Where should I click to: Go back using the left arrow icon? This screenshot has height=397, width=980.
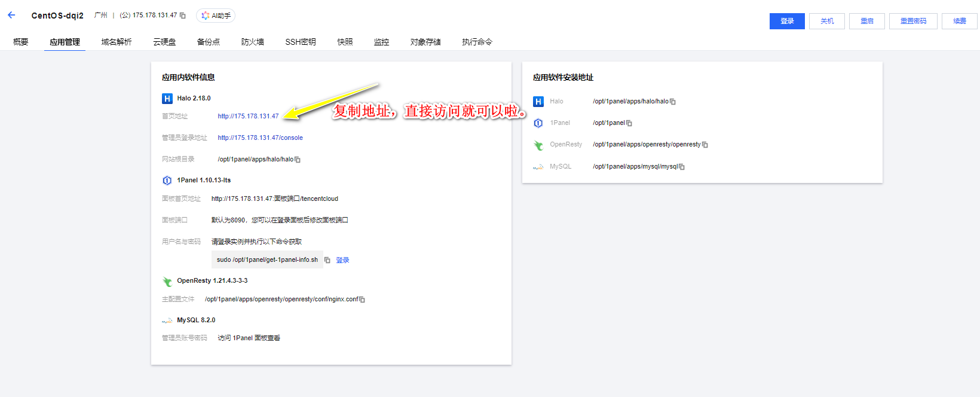11,16
